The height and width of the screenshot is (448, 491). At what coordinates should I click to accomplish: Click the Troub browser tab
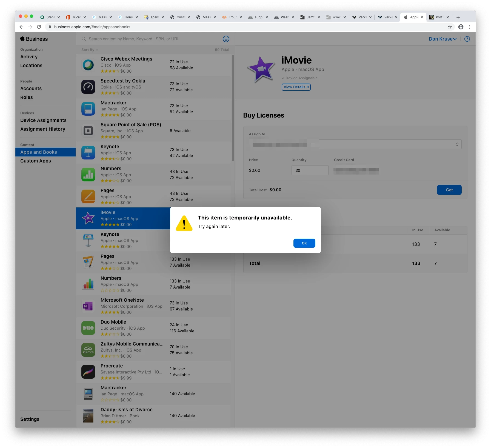coord(232,17)
